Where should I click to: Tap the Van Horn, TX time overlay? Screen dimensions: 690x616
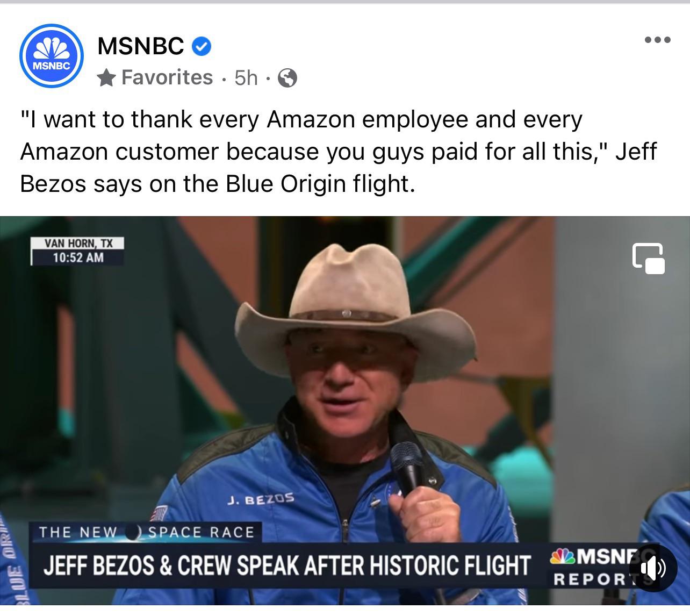coord(77,251)
